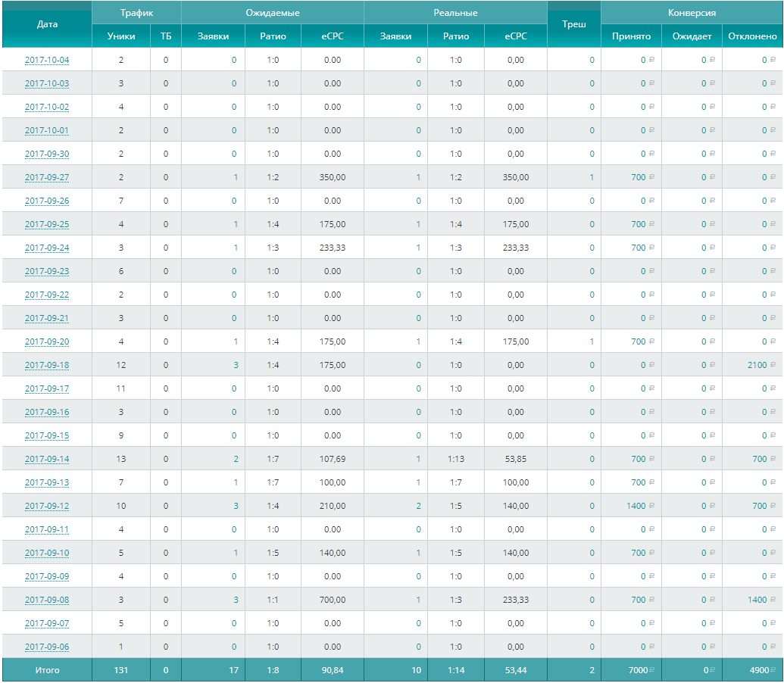This screenshot has width=784, height=683.
Task: Open the 2017-09-20 date link
Action: (47, 341)
